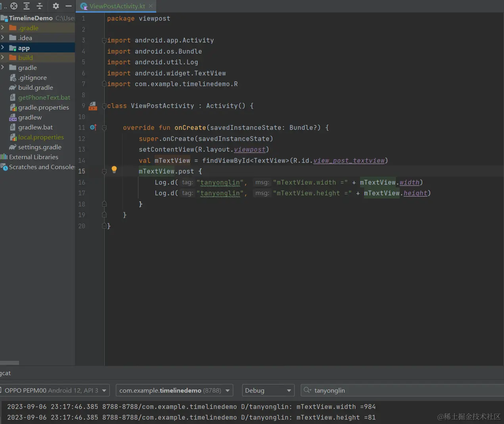This screenshot has height=424, width=504.
Task: Click the view_post_textview resource link
Action: [x=349, y=160]
